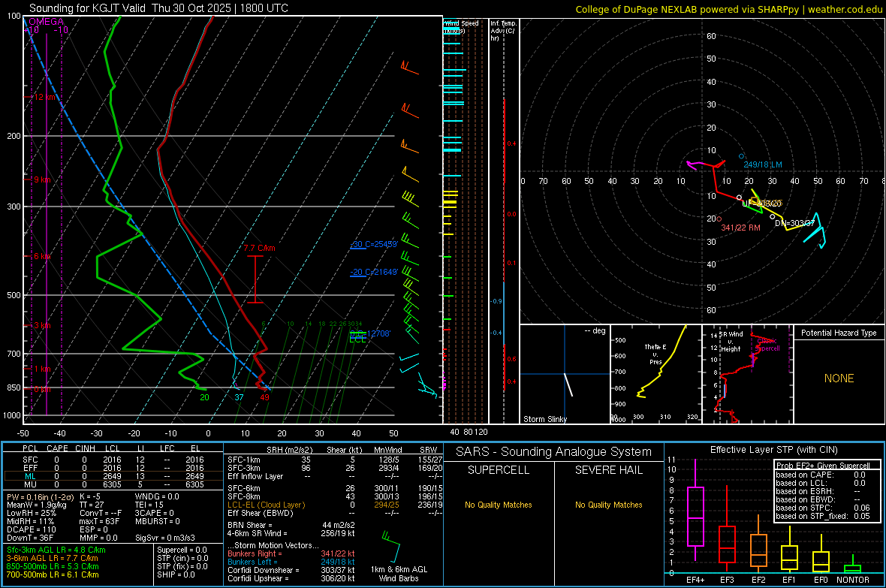Click 'No Quality Matches' under SEVERE HAIL
The width and height of the screenshot is (886, 588).
[x=608, y=505]
